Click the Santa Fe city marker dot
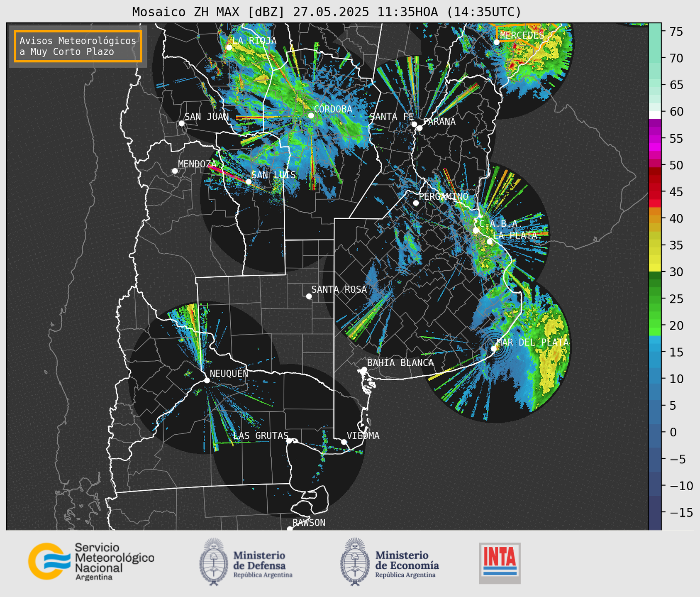Image resolution: width=700 pixels, height=597 pixels. coord(414,124)
